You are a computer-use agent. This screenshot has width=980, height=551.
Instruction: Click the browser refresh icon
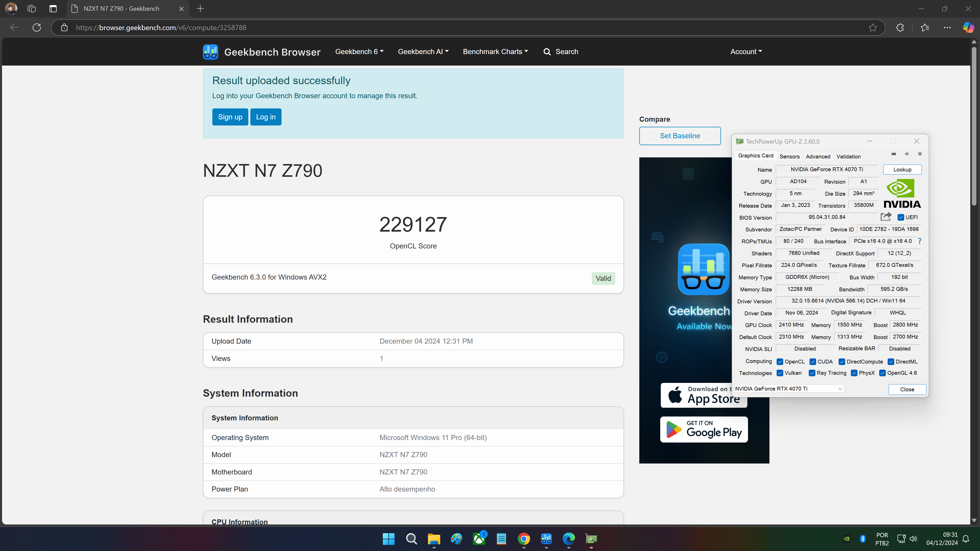click(37, 27)
